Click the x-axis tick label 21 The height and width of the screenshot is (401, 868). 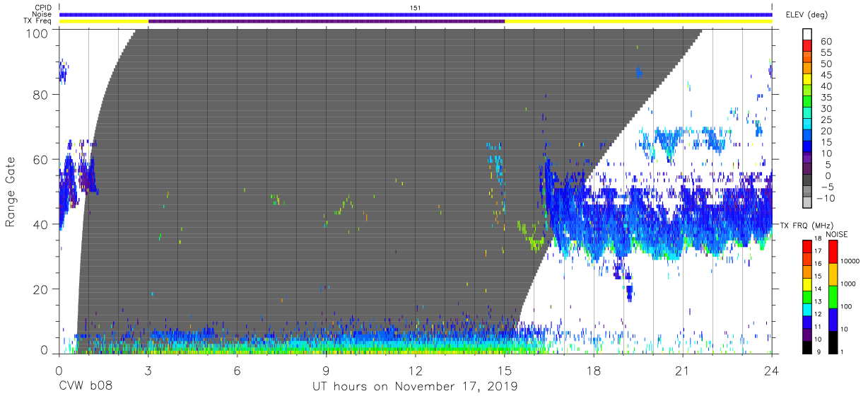[x=683, y=370]
